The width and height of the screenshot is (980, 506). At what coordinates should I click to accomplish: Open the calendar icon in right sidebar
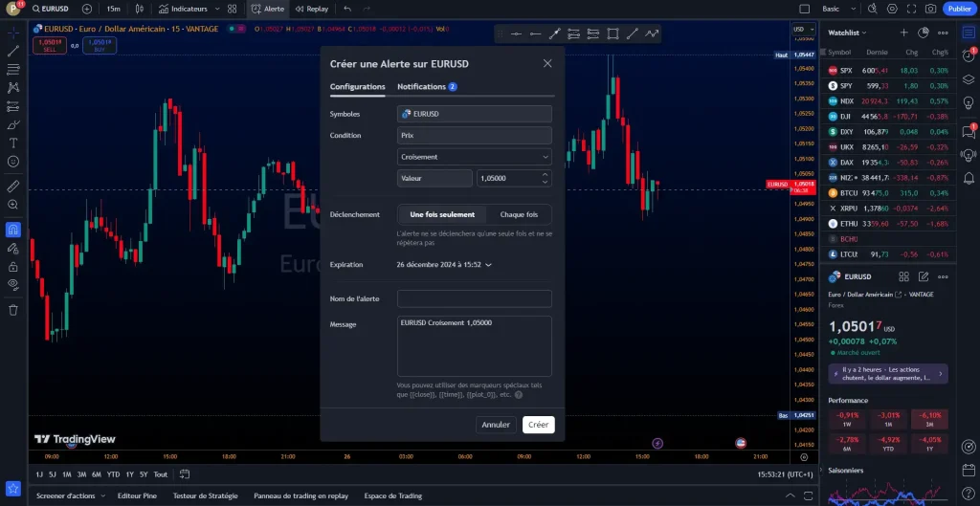tap(969, 469)
